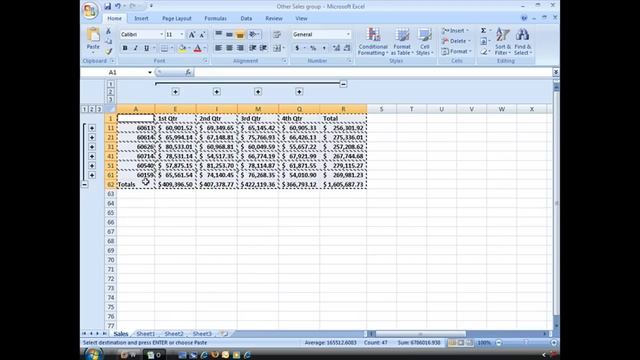The image size is (640, 360).
Task: Toggle highlighted Bottom Align button
Action: tap(240, 34)
